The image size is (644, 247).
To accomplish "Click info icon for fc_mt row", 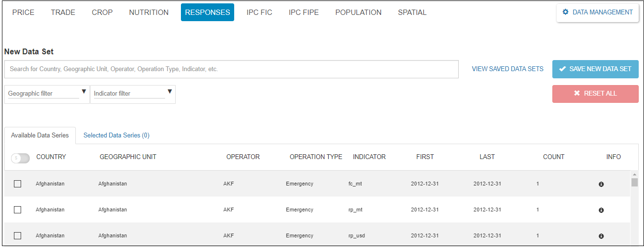I will point(601,185).
